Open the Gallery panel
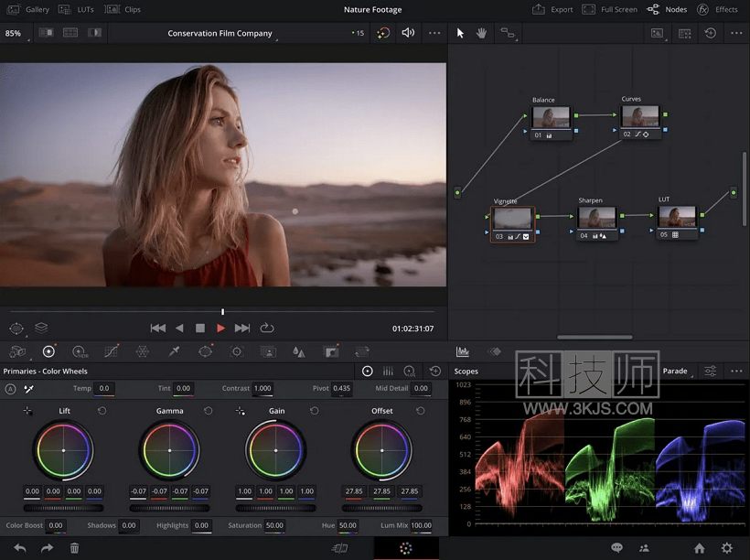Screen dimensions: 750x560 coord(28,9)
